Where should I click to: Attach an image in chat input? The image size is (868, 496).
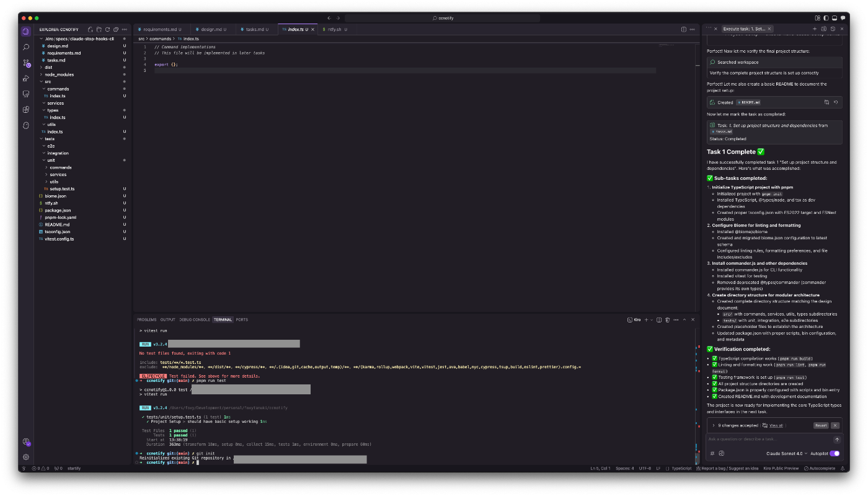pos(722,453)
